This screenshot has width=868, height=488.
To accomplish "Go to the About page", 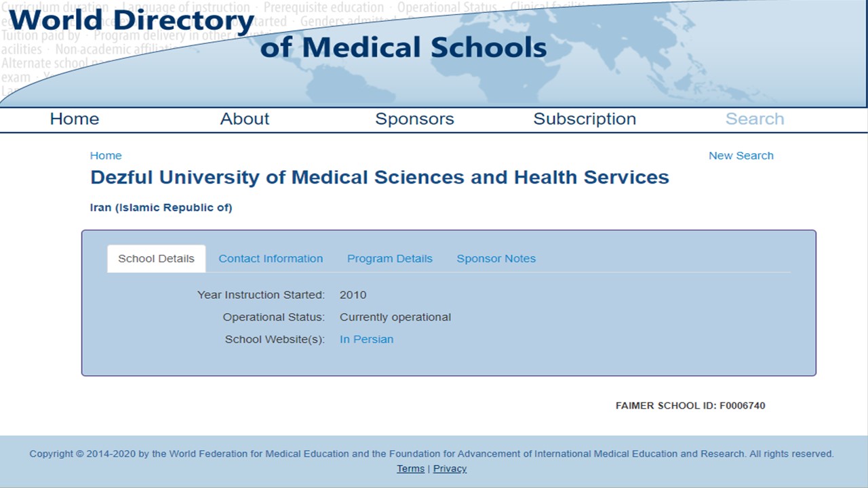I will pos(245,119).
